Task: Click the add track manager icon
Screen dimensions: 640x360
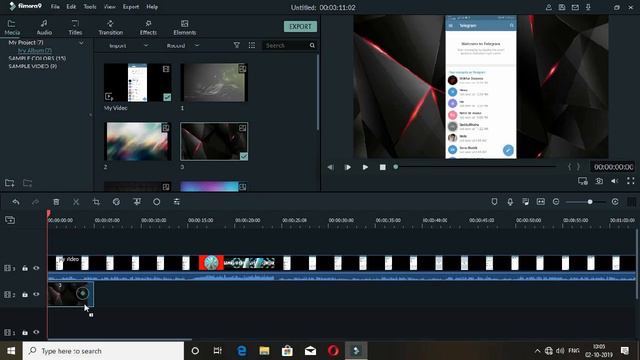Action: click(10, 220)
